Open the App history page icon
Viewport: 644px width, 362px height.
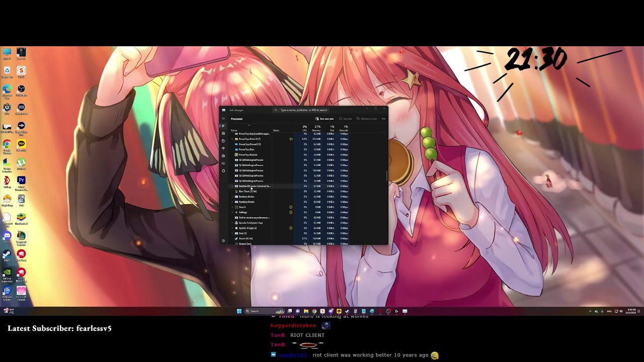tap(223, 141)
